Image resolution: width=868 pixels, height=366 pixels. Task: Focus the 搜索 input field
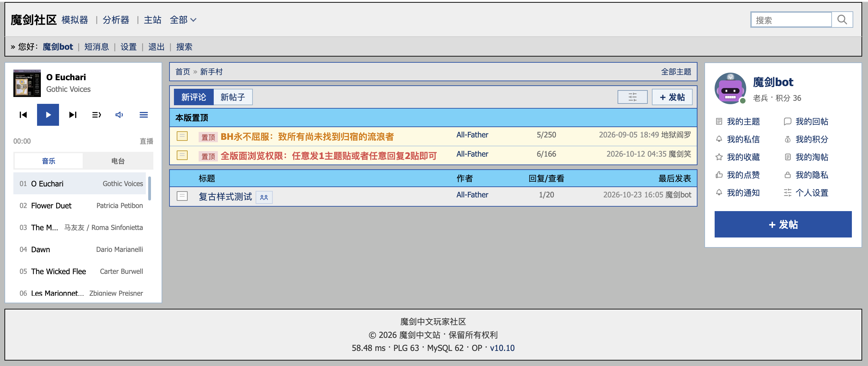tap(791, 20)
